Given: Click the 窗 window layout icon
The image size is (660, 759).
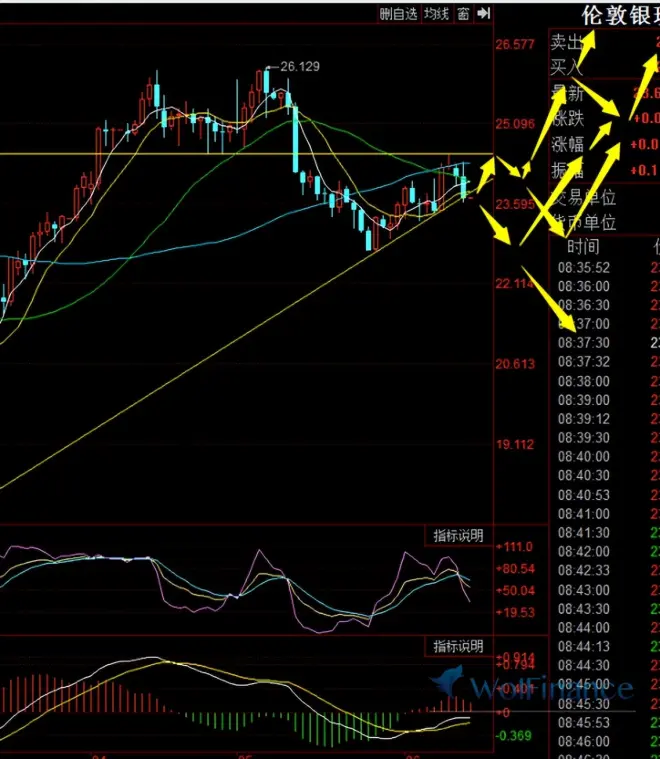Looking at the screenshot, I should click(x=463, y=13).
